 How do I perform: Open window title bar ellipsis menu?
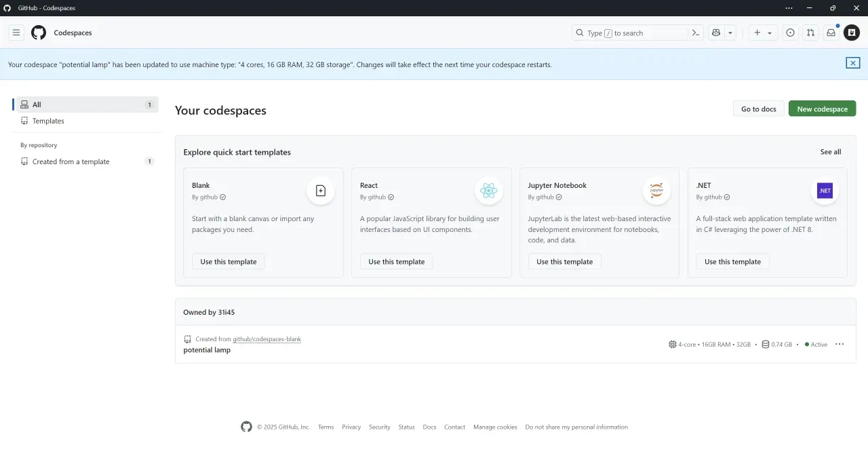[789, 8]
